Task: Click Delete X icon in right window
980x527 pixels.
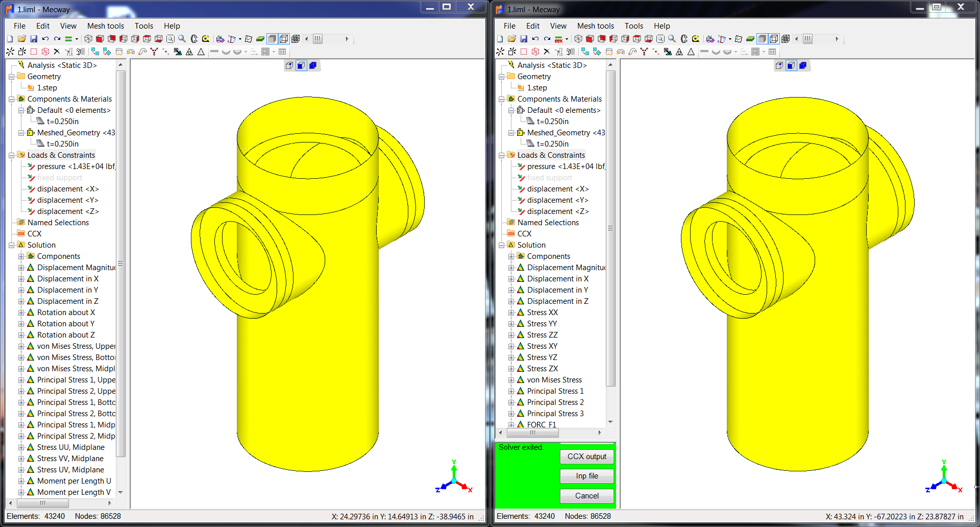Action: [547, 52]
